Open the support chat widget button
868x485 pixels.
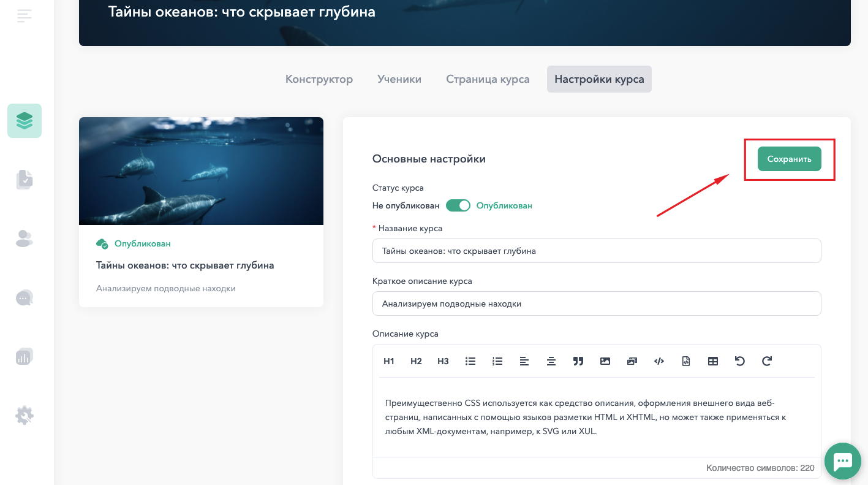(x=843, y=460)
